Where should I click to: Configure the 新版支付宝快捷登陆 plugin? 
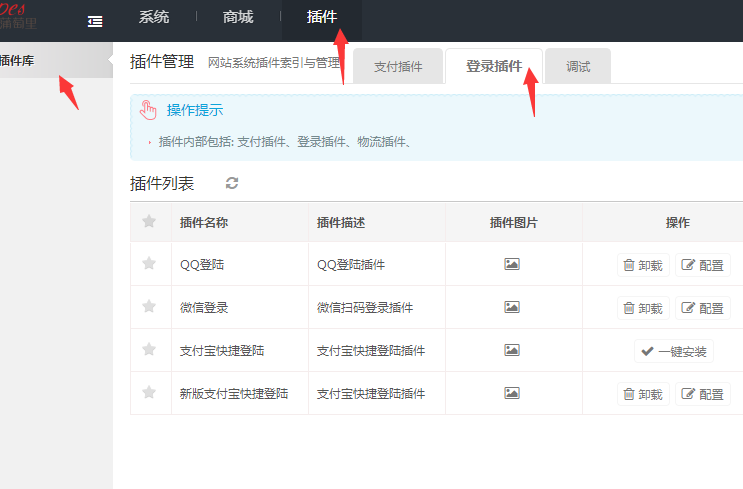pyautogui.click(x=702, y=394)
